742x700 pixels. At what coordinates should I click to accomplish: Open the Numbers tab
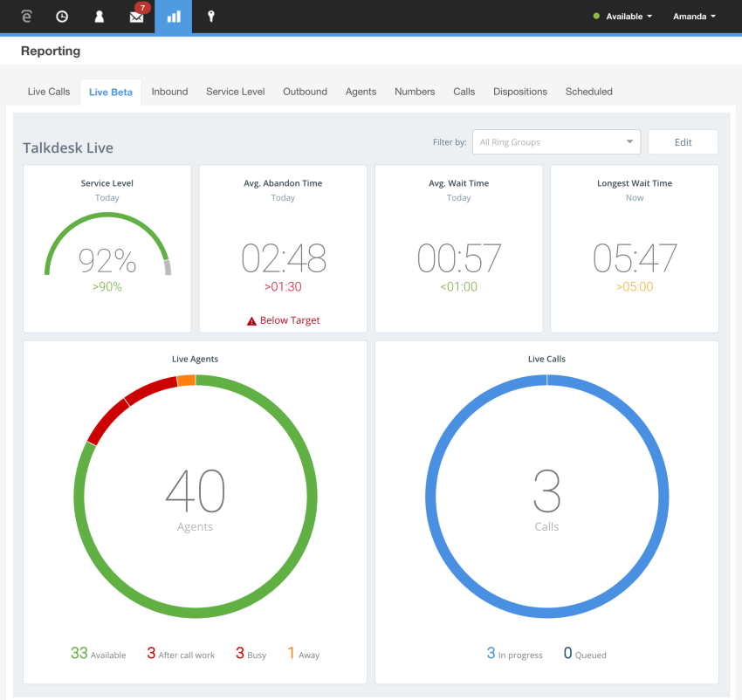coord(415,92)
